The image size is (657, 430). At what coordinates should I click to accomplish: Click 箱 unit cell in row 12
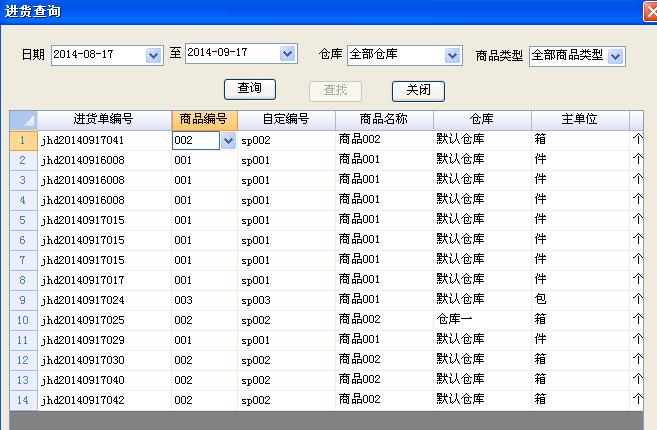(580, 360)
